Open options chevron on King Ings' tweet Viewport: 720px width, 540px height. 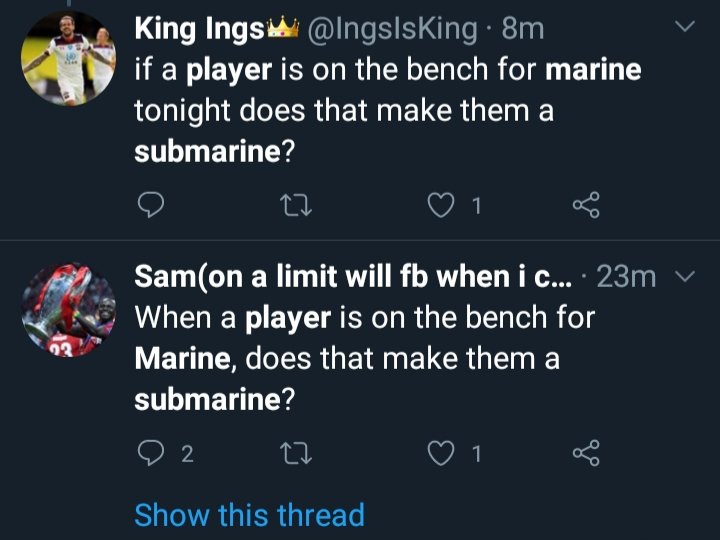[x=685, y=29]
